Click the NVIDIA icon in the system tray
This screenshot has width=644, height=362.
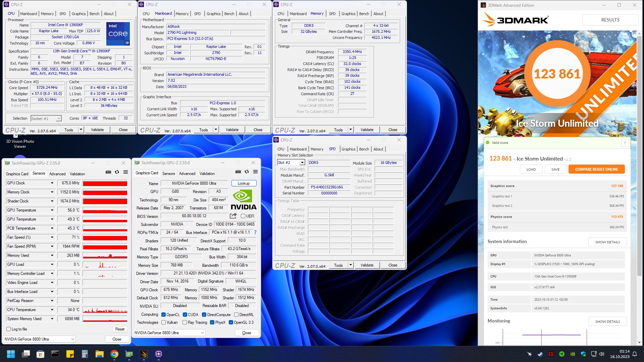pyautogui.click(x=573, y=354)
